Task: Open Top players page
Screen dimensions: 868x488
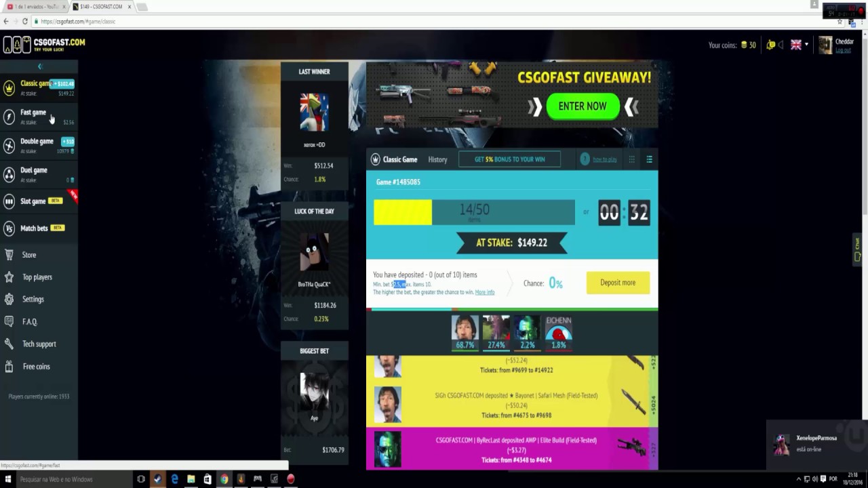Action: click(37, 277)
